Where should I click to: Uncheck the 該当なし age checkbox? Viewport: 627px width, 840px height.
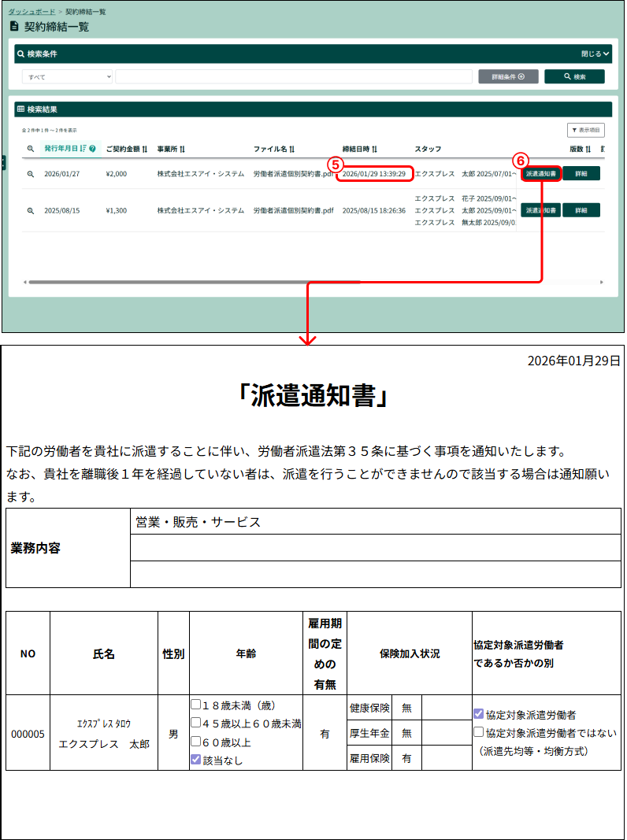[196, 759]
